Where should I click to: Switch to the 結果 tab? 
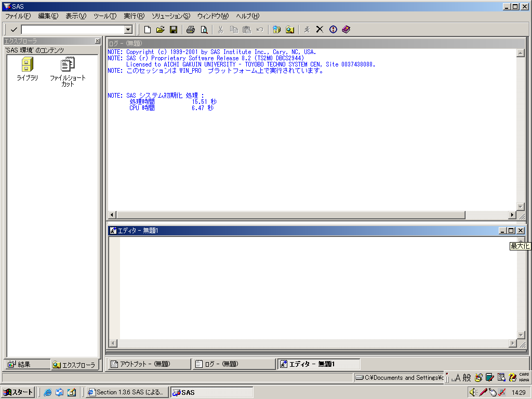(x=27, y=364)
